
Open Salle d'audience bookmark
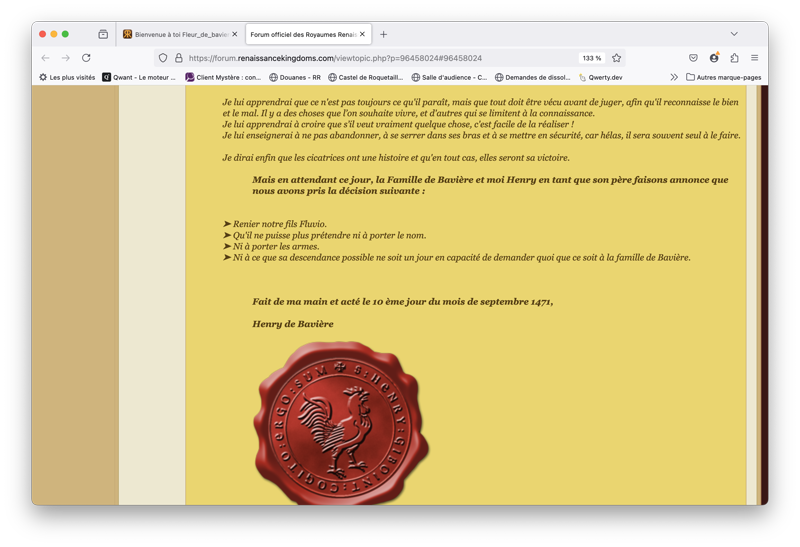(449, 78)
